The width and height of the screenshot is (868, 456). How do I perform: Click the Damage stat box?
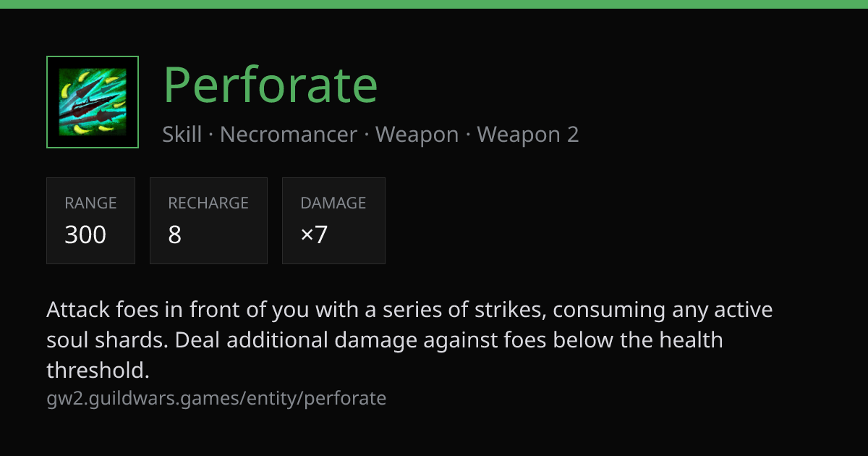tap(333, 221)
